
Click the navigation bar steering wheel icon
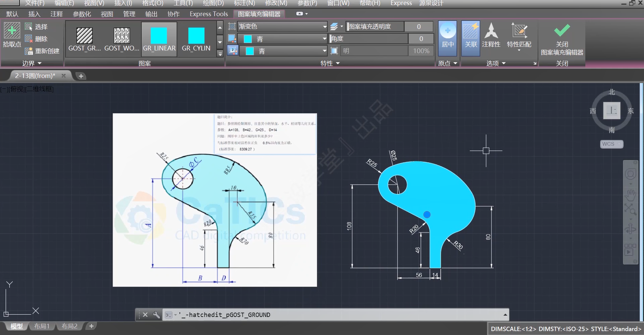click(630, 174)
